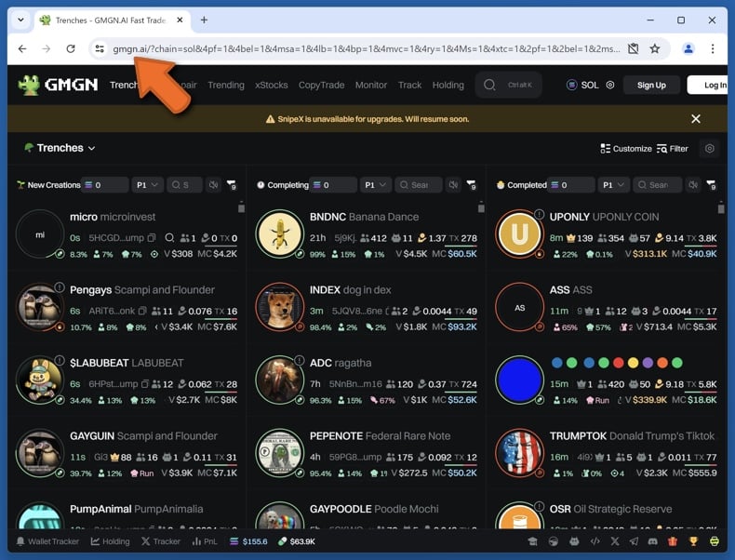
Task: Focus the search field in Completing column
Action: (x=419, y=184)
